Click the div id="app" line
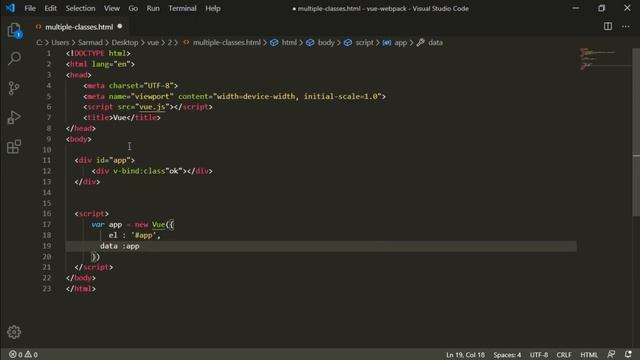The image size is (640, 360). (104, 160)
